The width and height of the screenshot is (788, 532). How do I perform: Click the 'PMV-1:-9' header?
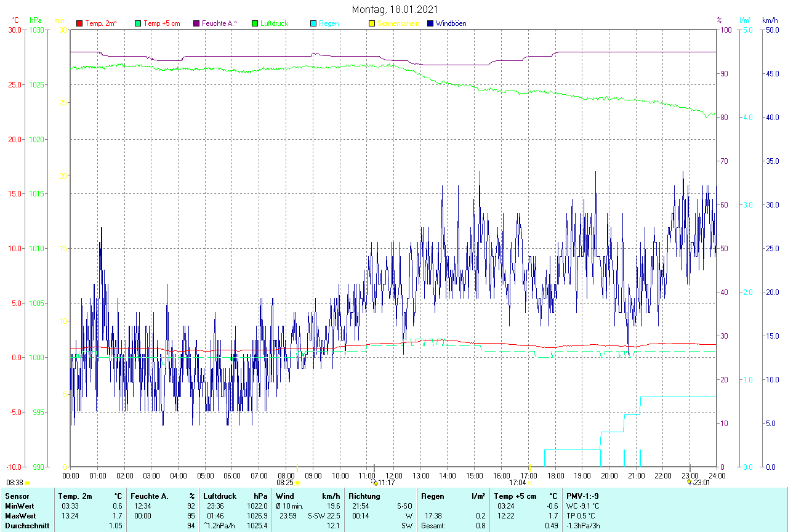point(582,496)
